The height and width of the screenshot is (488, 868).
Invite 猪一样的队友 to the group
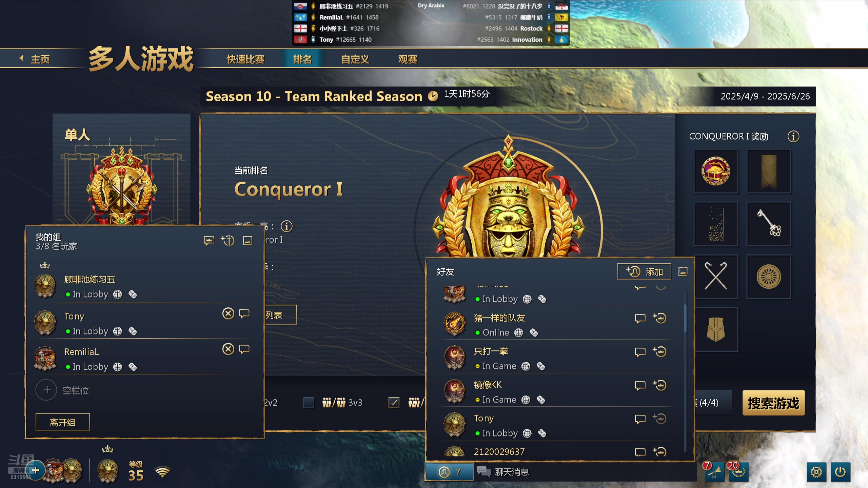pyautogui.click(x=659, y=318)
